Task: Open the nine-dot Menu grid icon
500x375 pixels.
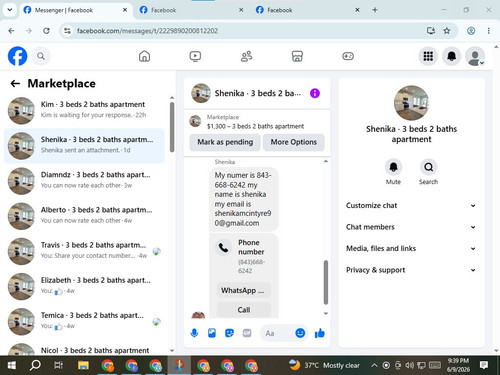Action: [x=428, y=56]
